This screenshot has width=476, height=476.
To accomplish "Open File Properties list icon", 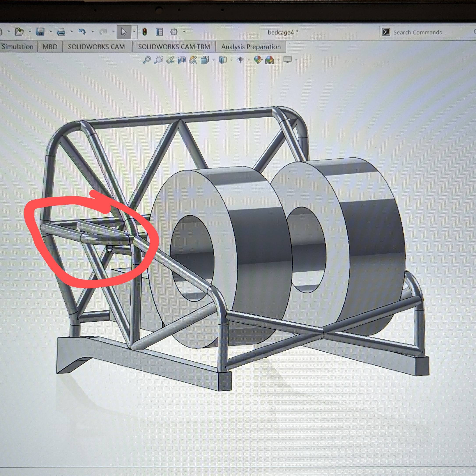I will pyautogui.click(x=159, y=32).
